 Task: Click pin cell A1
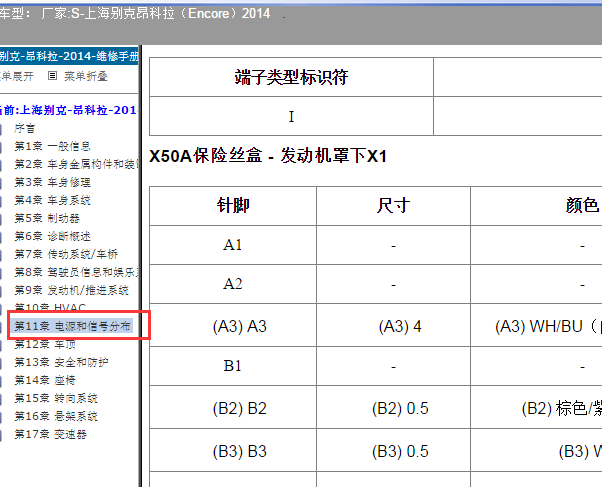pos(233,245)
